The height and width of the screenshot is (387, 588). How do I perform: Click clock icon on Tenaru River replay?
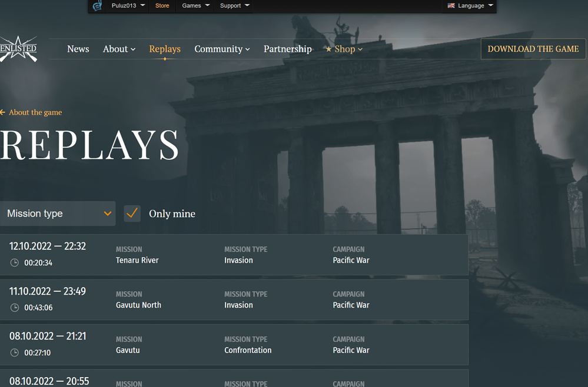tap(15, 263)
